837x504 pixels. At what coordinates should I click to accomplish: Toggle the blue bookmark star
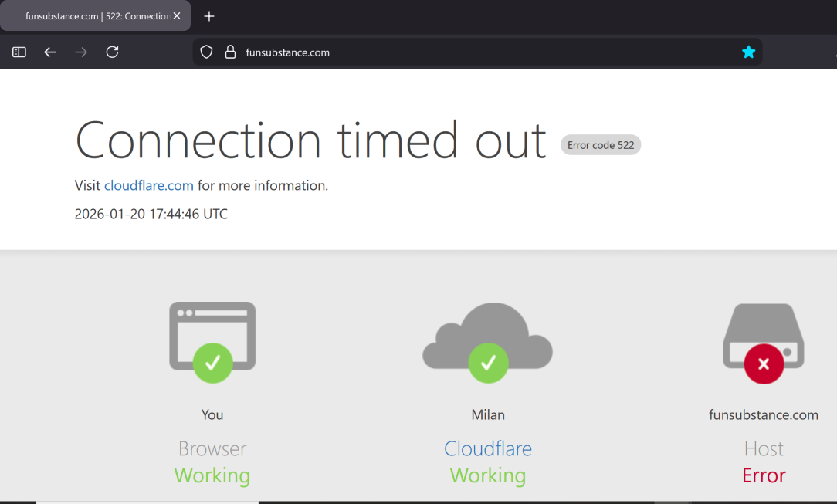(x=748, y=52)
